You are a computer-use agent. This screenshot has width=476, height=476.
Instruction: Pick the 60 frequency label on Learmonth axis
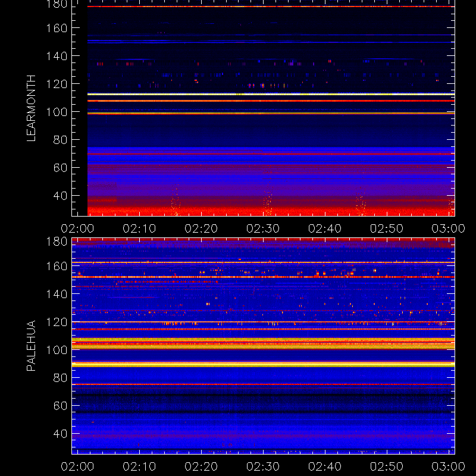61,168
